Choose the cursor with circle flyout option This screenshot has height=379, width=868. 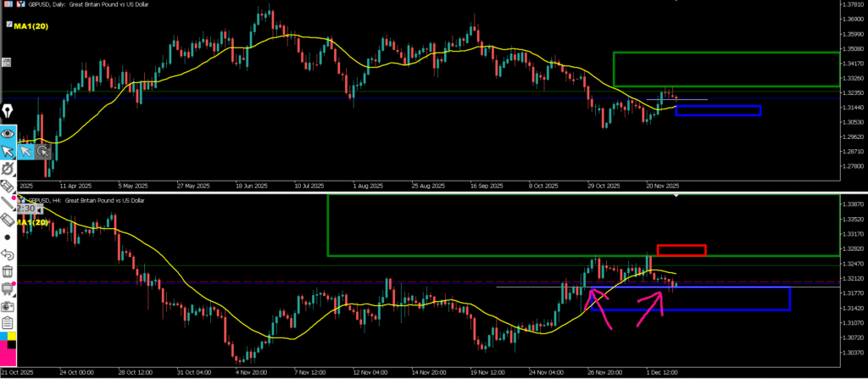[x=42, y=151]
